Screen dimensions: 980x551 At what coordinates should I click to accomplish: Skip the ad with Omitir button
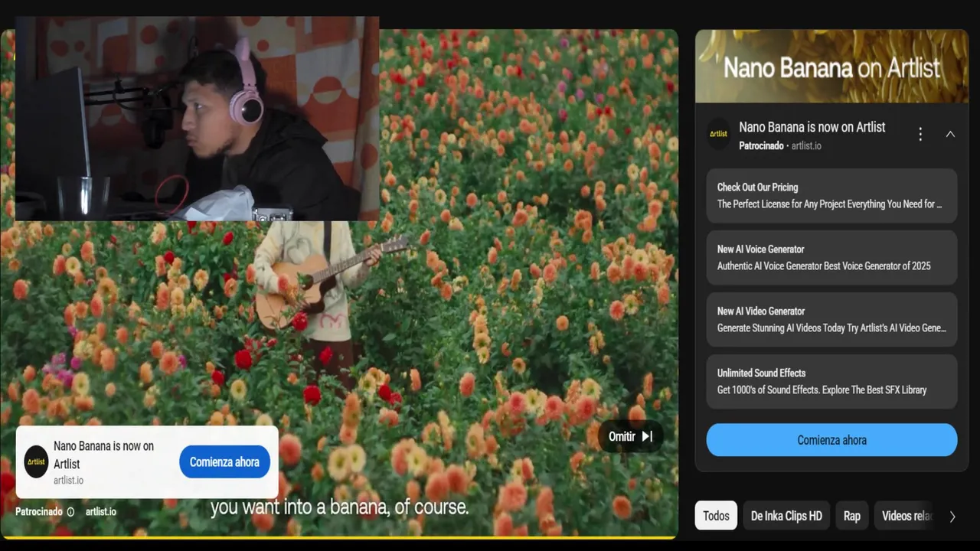[x=630, y=436]
